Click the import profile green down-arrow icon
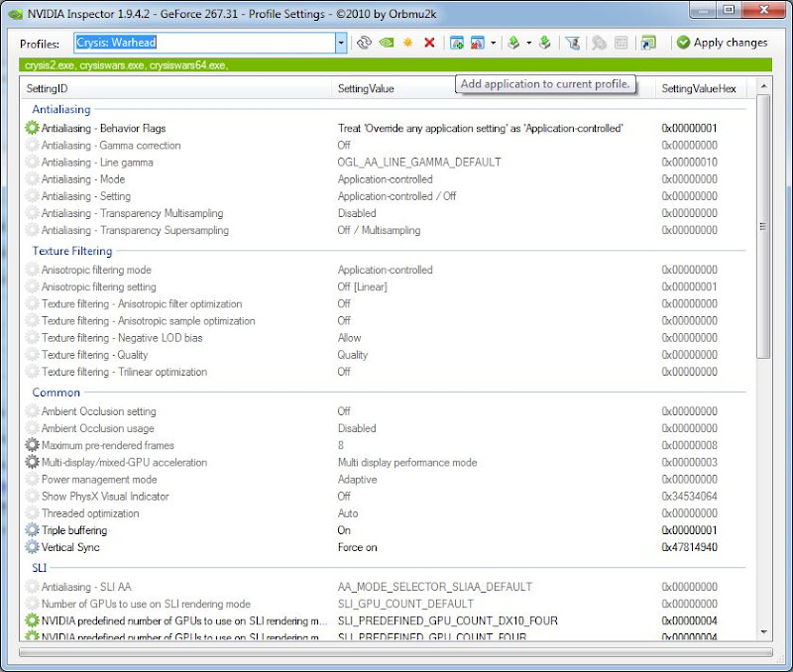 point(544,43)
